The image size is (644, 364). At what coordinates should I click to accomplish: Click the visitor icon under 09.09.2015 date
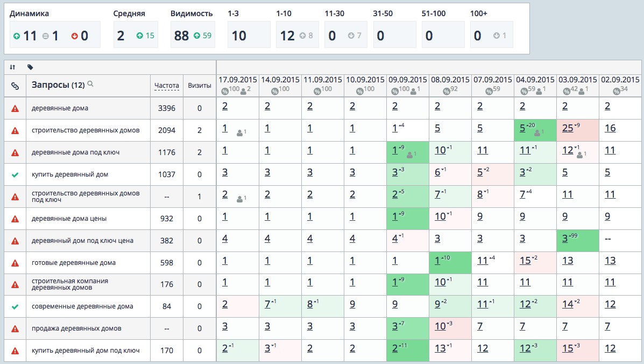tap(413, 90)
